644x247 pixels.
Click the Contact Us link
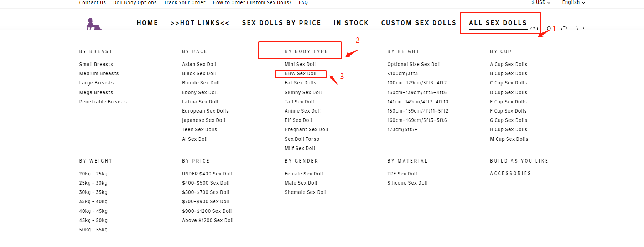pyautogui.click(x=92, y=2)
